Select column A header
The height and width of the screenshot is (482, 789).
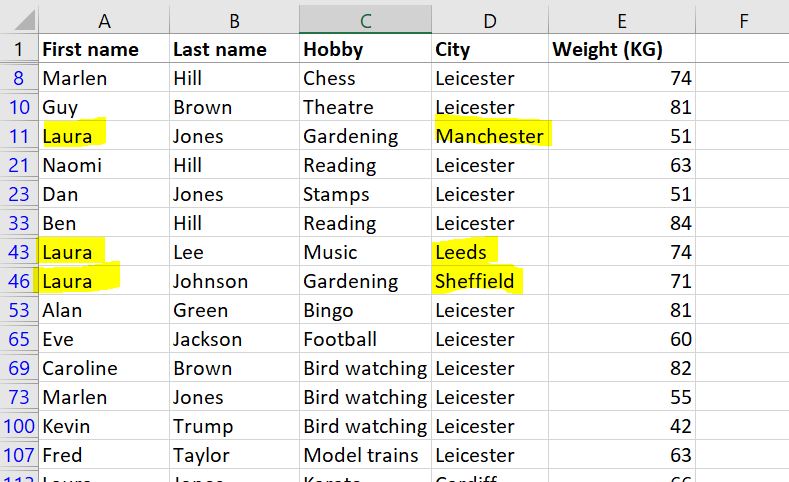[104, 20]
